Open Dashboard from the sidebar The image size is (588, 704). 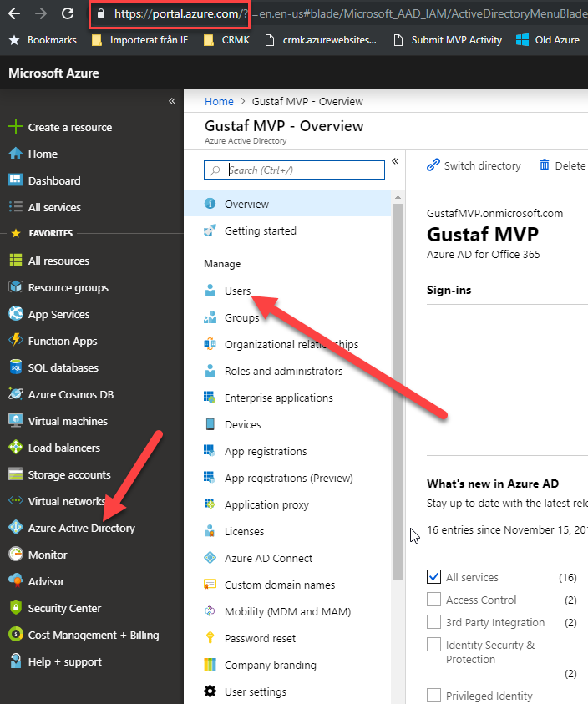pos(54,180)
